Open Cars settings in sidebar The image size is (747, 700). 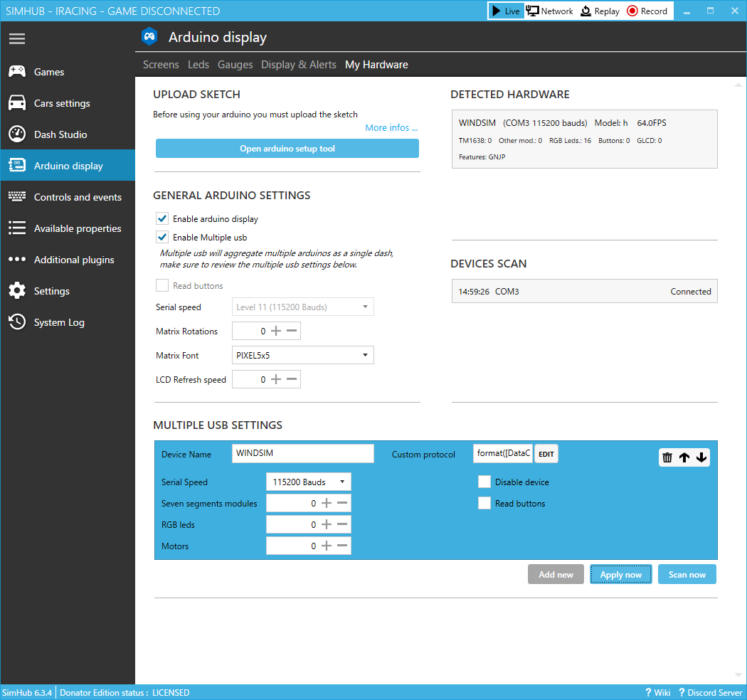click(68, 103)
